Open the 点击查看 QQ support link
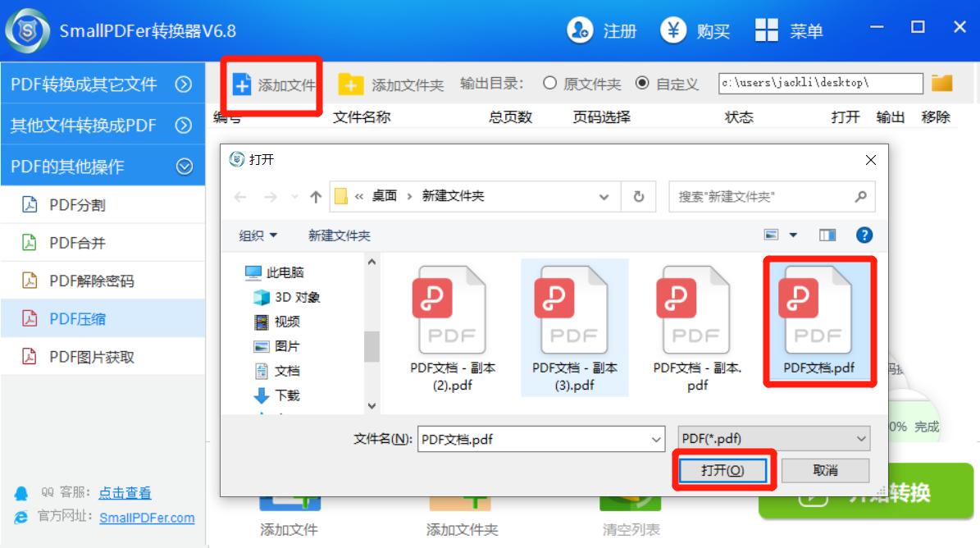This screenshot has width=980, height=548. coord(125,493)
